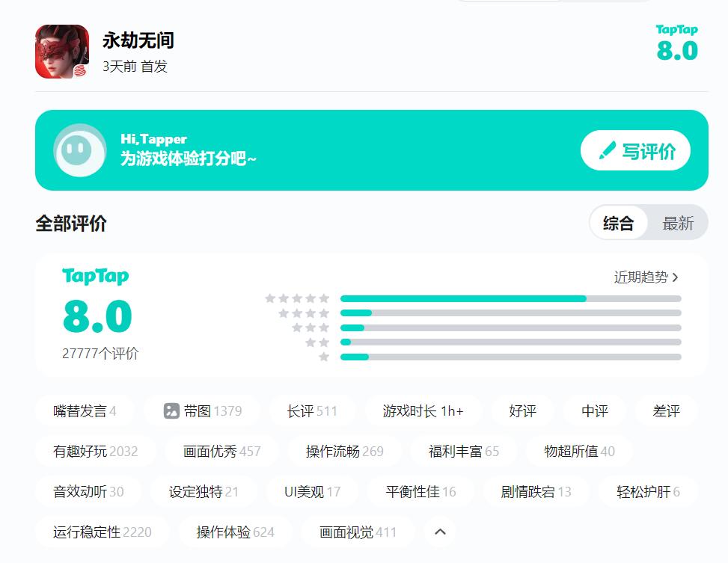Open the 游戏时长 1h+ filter
This screenshot has width=728, height=563.
[x=423, y=410]
